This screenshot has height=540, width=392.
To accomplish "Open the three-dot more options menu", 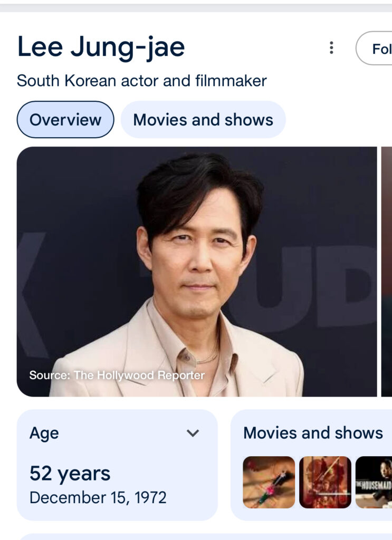I will pyautogui.click(x=331, y=48).
